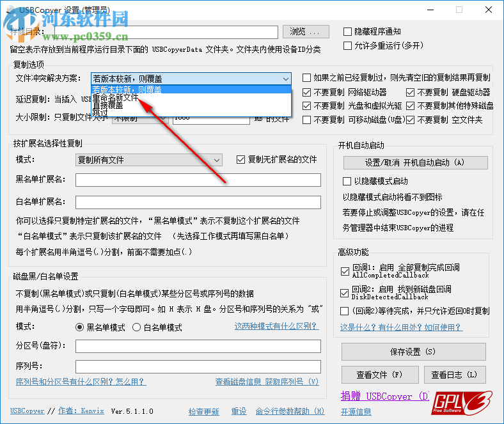Open 捐赠 USBCopyer (D) link
The width and height of the screenshot is (504, 424).
tap(385, 397)
